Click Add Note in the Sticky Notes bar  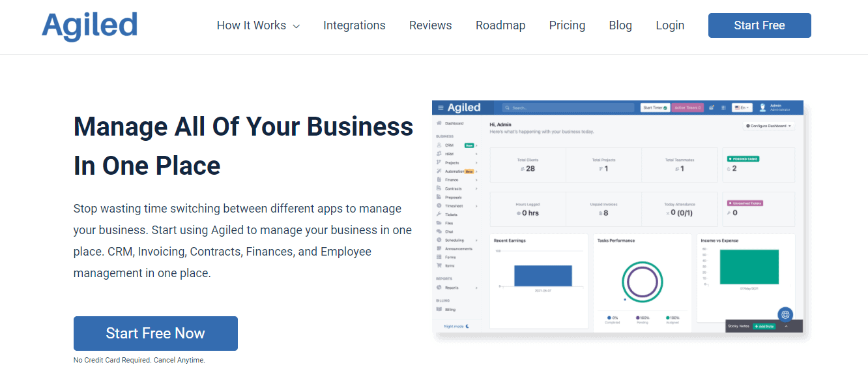point(764,326)
